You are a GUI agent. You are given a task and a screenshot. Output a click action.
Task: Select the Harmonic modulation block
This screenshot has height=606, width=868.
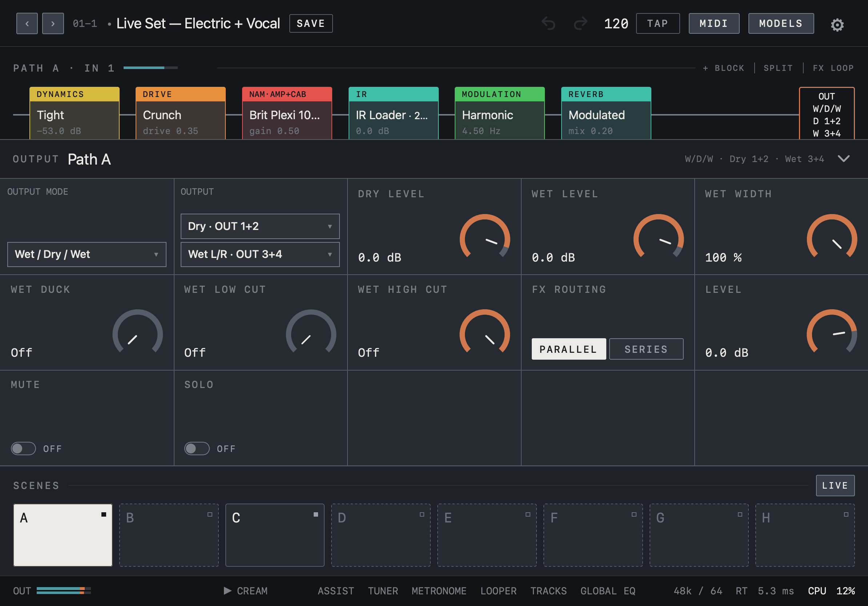pyautogui.click(x=499, y=113)
